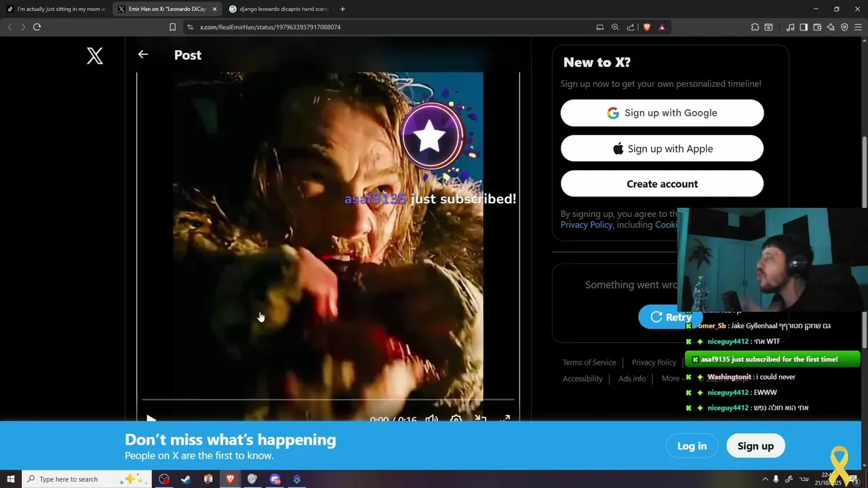Click the install app icon in address bar
The height and width of the screenshot is (488, 868).
point(599,27)
